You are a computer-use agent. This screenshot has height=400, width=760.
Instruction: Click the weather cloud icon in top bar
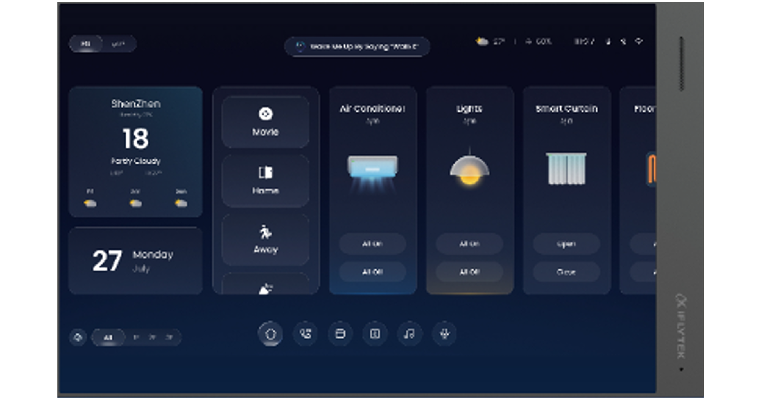pos(482,42)
